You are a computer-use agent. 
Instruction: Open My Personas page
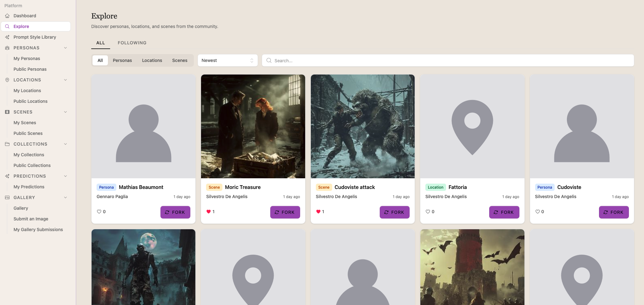27,58
